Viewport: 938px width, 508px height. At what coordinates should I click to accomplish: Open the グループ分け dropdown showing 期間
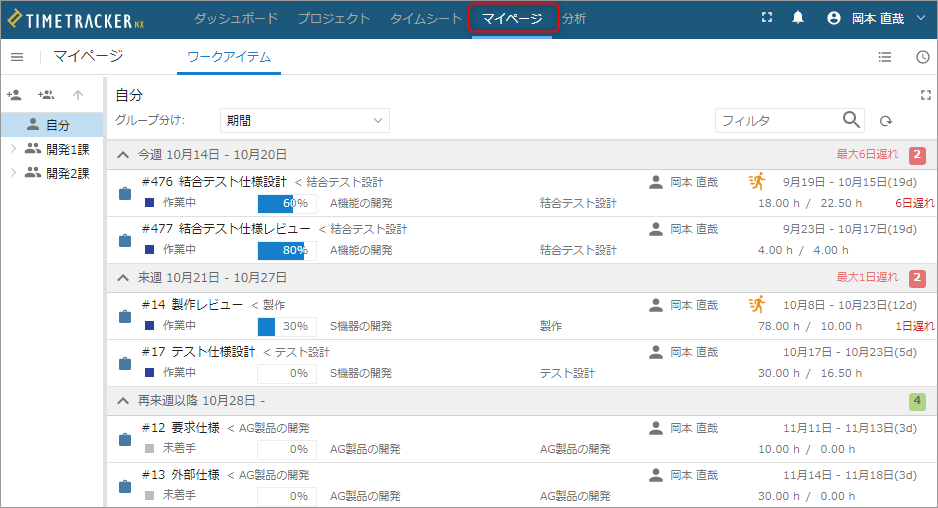coord(304,120)
